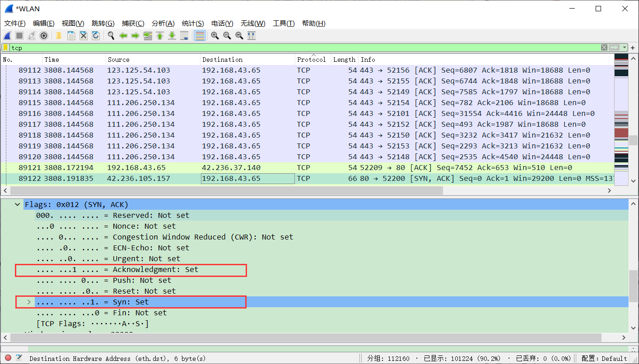Jump to the last packet
The height and width of the screenshot is (364, 639).
[172, 36]
